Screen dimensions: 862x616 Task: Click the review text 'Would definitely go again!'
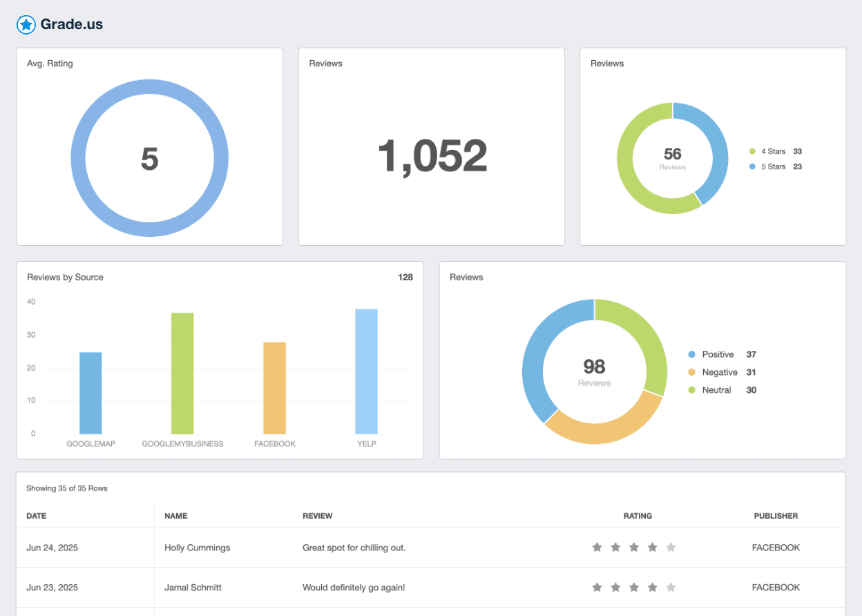[x=354, y=587]
